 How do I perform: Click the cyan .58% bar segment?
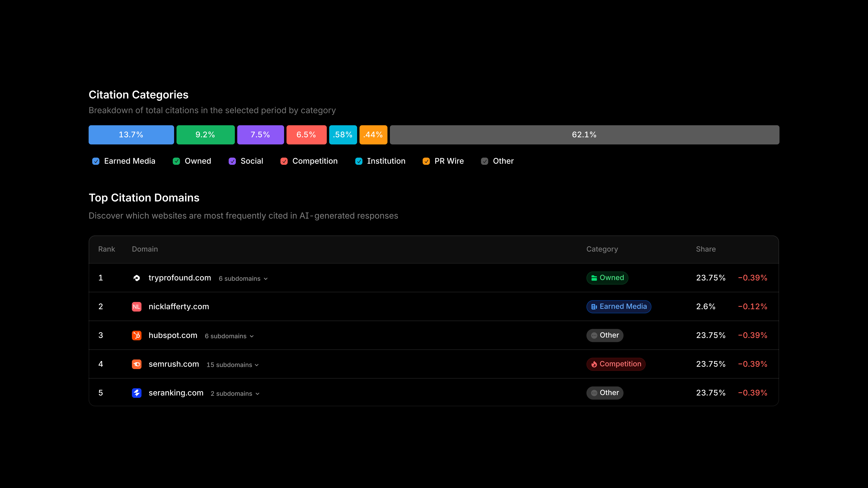(343, 135)
